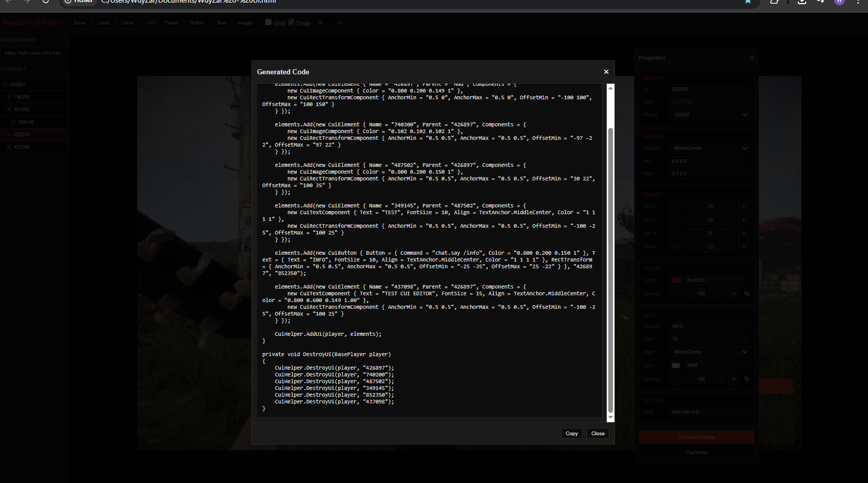Open the text Align dropdown
This screenshot has width=868, height=483.
[710, 352]
